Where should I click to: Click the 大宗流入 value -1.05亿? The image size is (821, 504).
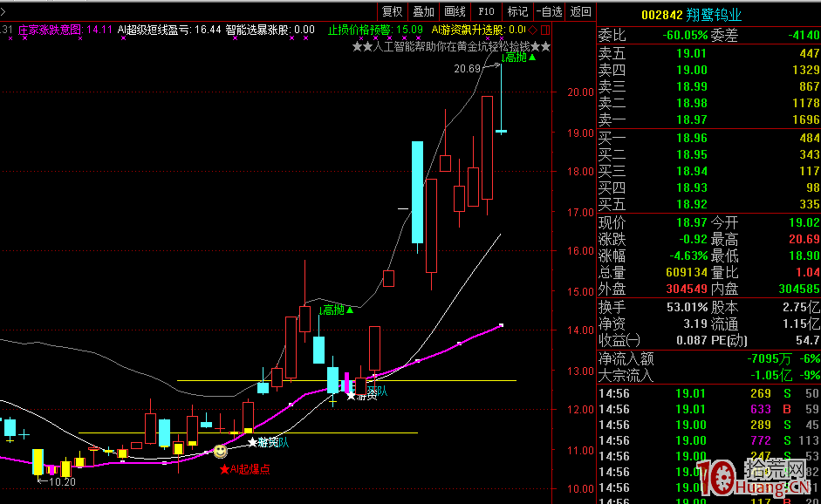click(x=770, y=375)
